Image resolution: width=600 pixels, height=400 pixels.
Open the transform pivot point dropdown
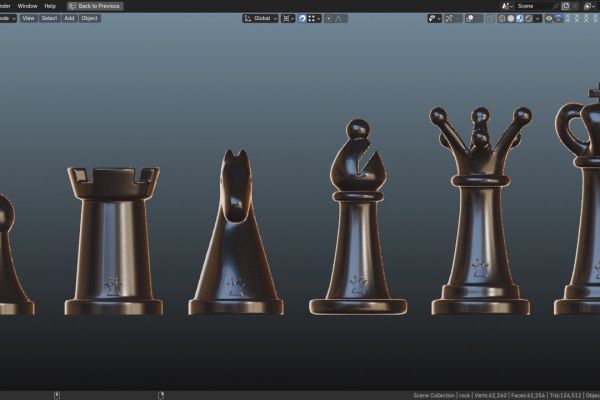point(288,18)
